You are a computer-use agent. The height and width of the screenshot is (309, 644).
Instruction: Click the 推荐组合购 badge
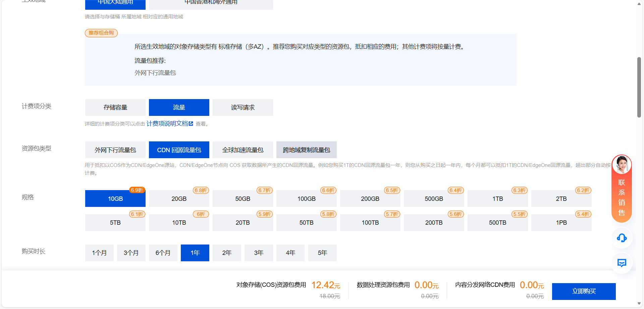tap(101, 33)
